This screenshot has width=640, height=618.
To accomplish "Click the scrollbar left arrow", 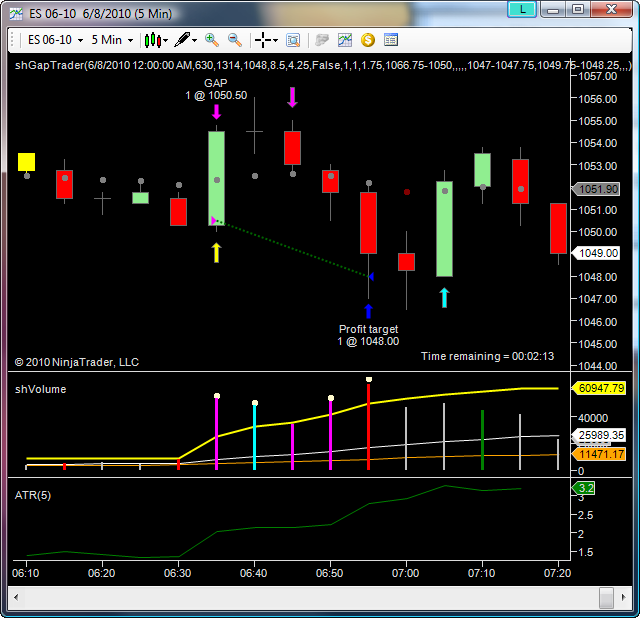I will [x=16, y=598].
